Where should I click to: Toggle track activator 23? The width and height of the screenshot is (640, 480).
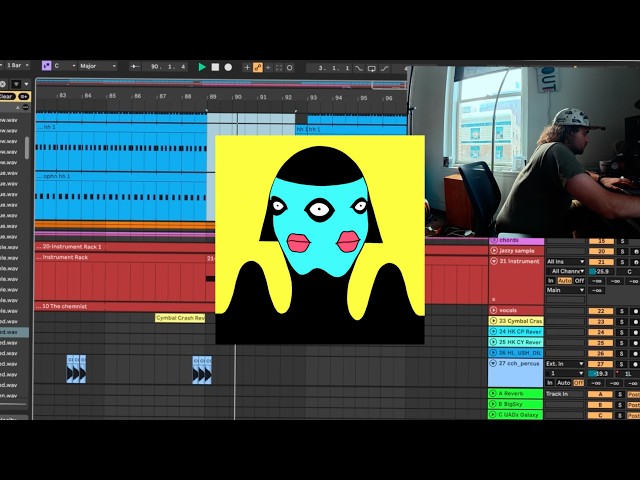[601, 322]
